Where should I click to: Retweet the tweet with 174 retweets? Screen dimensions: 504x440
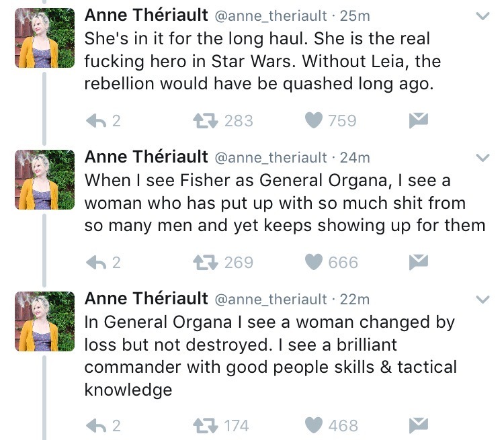pyautogui.click(x=203, y=425)
